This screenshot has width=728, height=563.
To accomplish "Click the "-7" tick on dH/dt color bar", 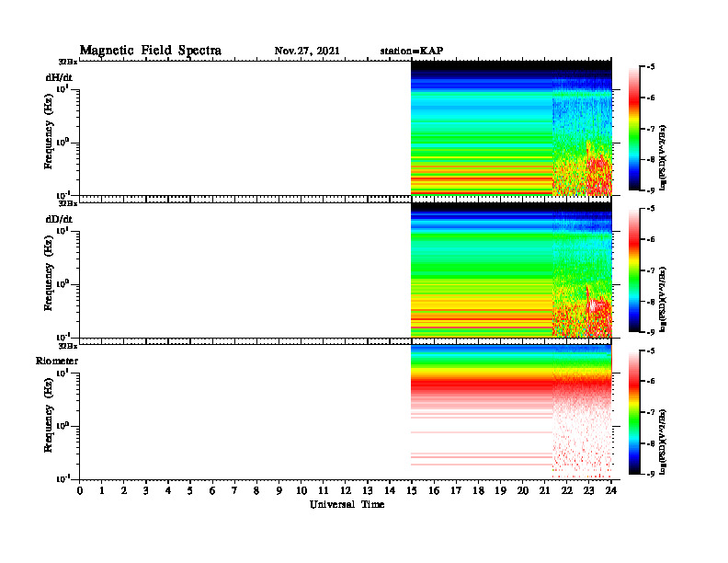I will (x=651, y=129).
